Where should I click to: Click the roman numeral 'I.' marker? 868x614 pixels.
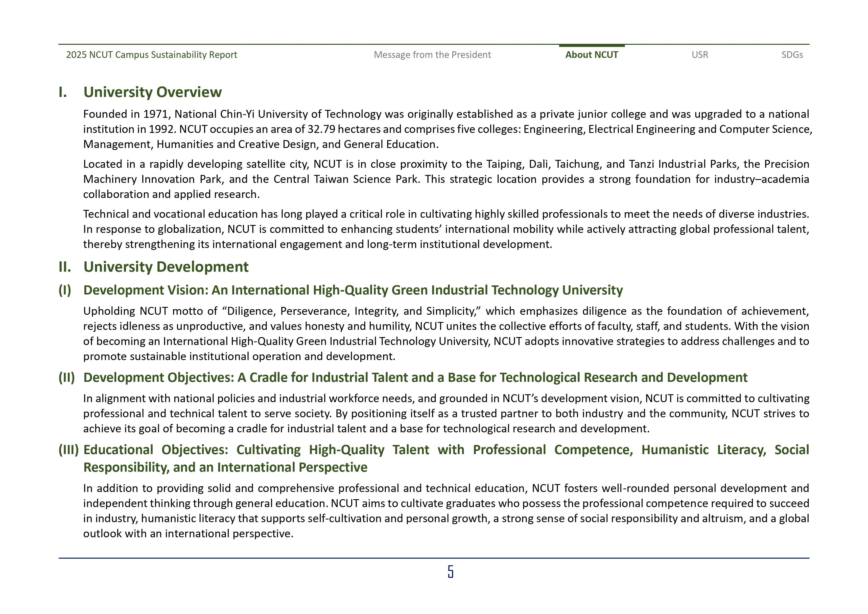pos(63,92)
